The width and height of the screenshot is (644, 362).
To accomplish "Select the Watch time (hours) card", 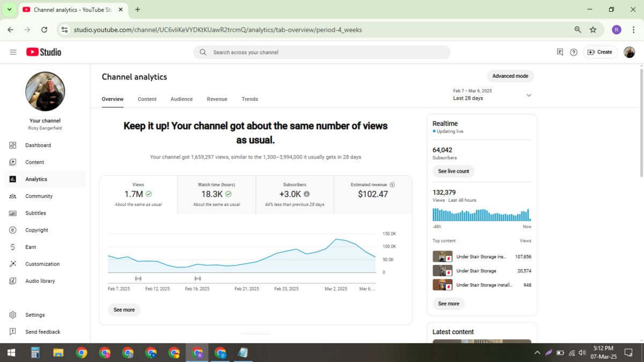I will pos(216,195).
